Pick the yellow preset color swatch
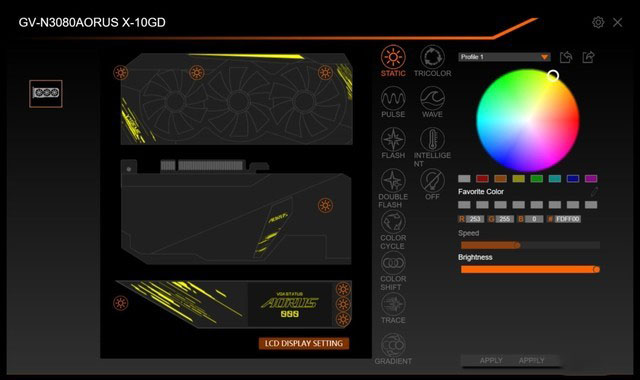Screen dimensions: 640x380 point(518,178)
